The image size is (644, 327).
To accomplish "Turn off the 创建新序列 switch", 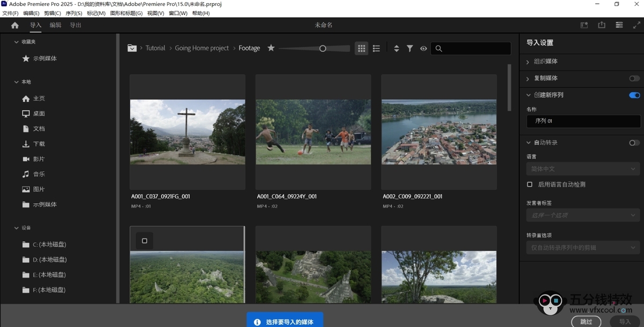I will click(x=634, y=95).
